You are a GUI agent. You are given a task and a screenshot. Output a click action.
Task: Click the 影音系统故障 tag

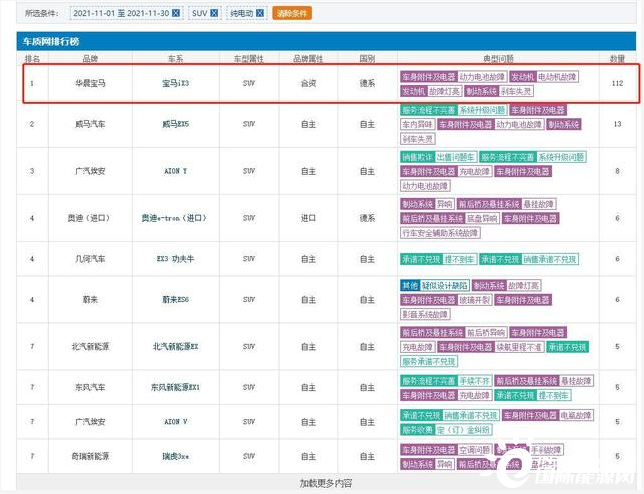pyautogui.click(x=425, y=315)
